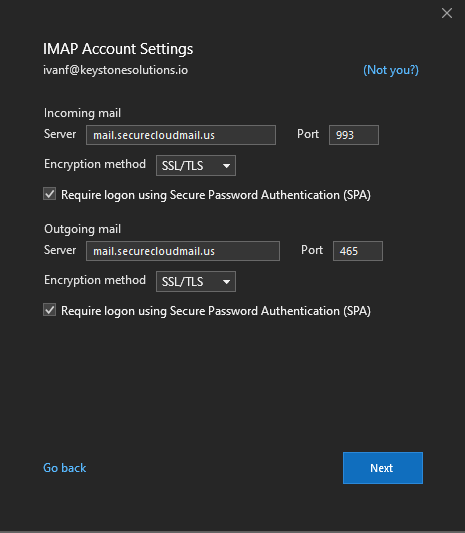Click the Go back link
Image resolution: width=465 pixels, height=533 pixels.
65,468
